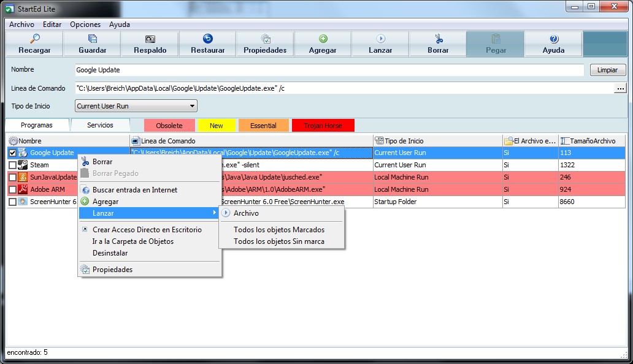This screenshot has width=633, height=364.
Task: Select Archivo in the Lanzar submenu
Action: 282,213
